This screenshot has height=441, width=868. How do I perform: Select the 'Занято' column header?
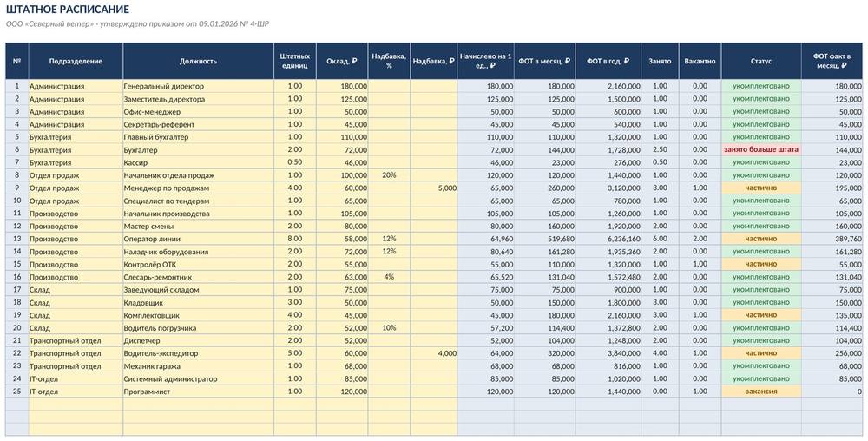(660, 61)
